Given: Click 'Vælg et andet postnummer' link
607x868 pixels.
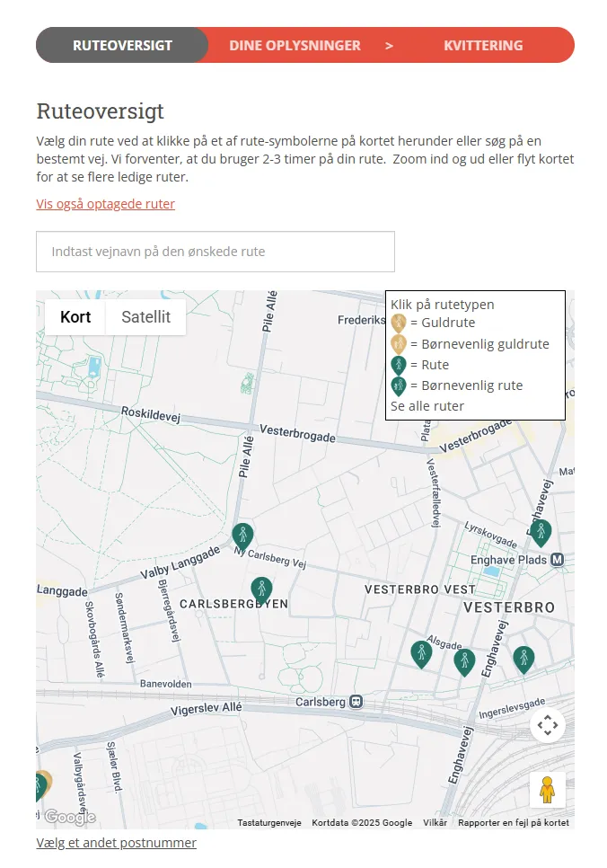Looking at the screenshot, I should [x=116, y=843].
